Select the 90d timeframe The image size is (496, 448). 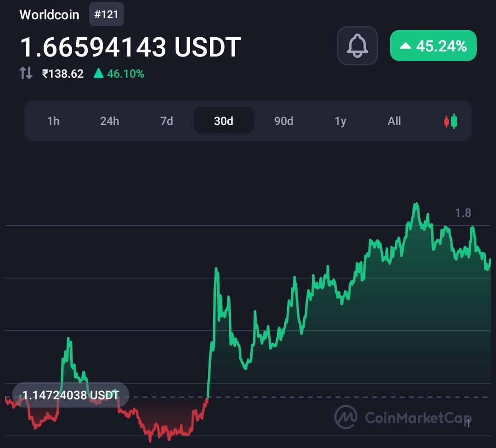pyautogui.click(x=284, y=121)
